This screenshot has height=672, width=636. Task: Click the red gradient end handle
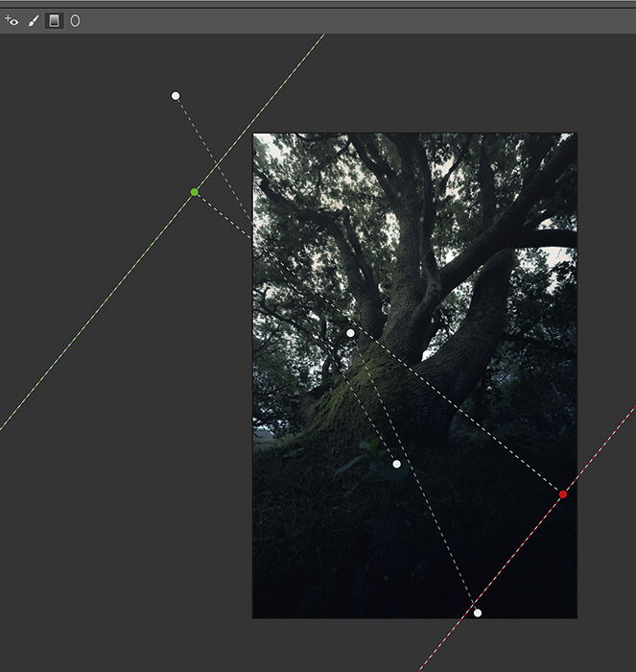click(x=563, y=494)
